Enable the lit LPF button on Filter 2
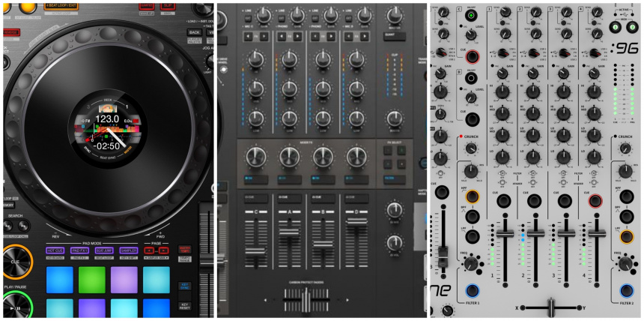 [625, 236]
